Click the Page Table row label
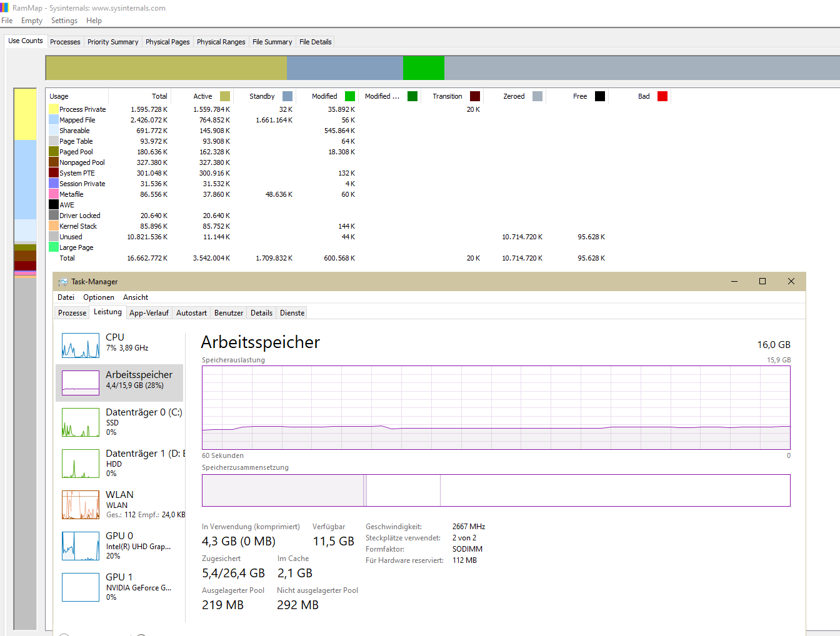The width and height of the screenshot is (840, 636). (76, 141)
